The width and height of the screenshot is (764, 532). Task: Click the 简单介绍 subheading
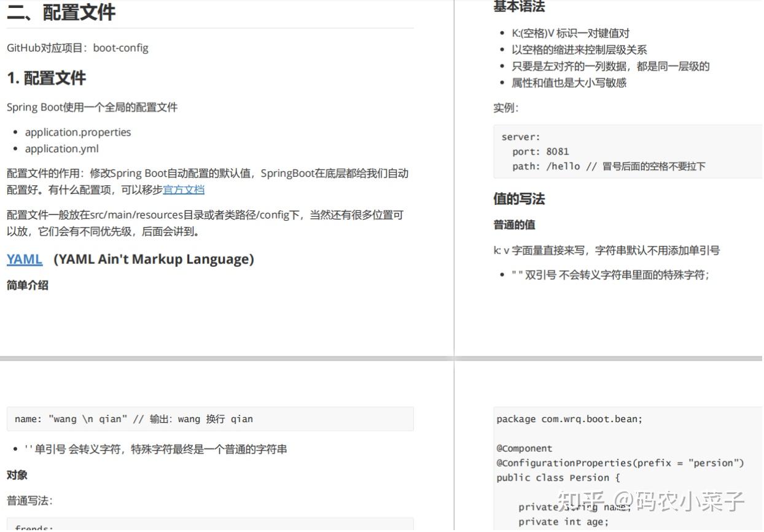(27, 285)
